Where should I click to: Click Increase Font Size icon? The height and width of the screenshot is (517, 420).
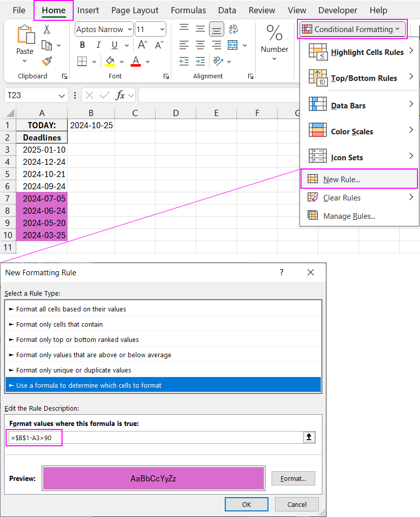click(143, 45)
